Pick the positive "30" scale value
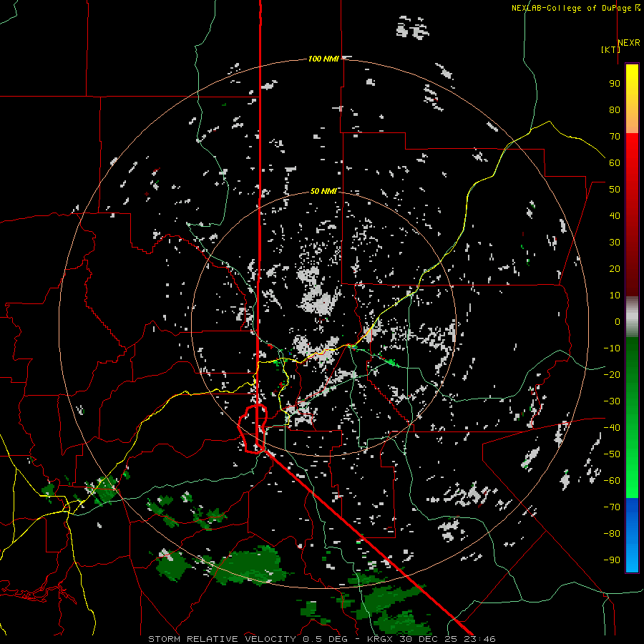 coord(615,243)
